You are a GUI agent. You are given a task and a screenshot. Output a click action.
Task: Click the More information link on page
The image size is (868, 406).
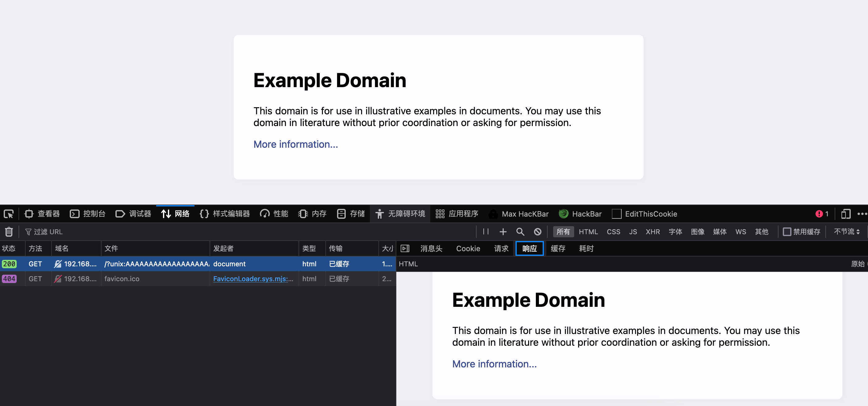tap(295, 144)
